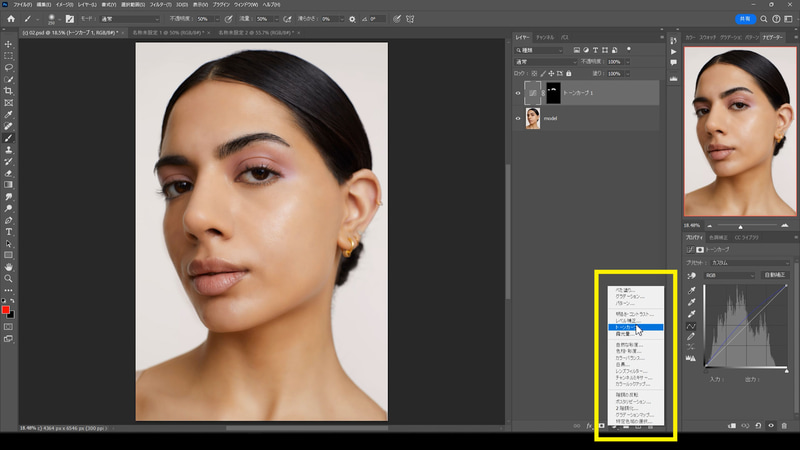Select the Lasso tool
The height and width of the screenshot is (450, 800).
pyautogui.click(x=9, y=67)
